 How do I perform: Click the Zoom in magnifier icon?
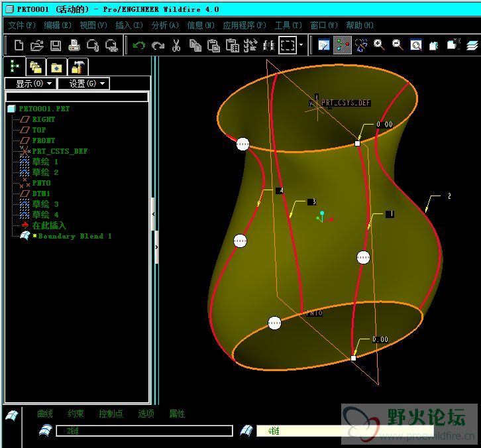[379, 45]
